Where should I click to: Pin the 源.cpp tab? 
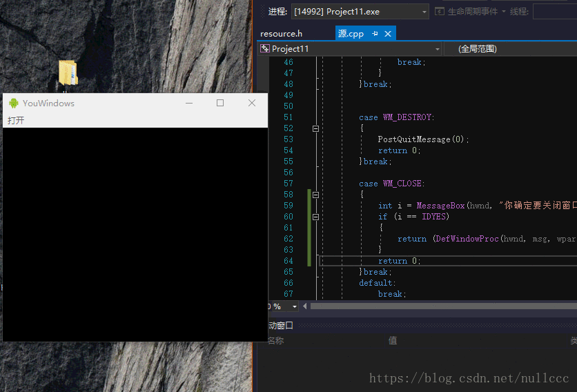(375, 34)
